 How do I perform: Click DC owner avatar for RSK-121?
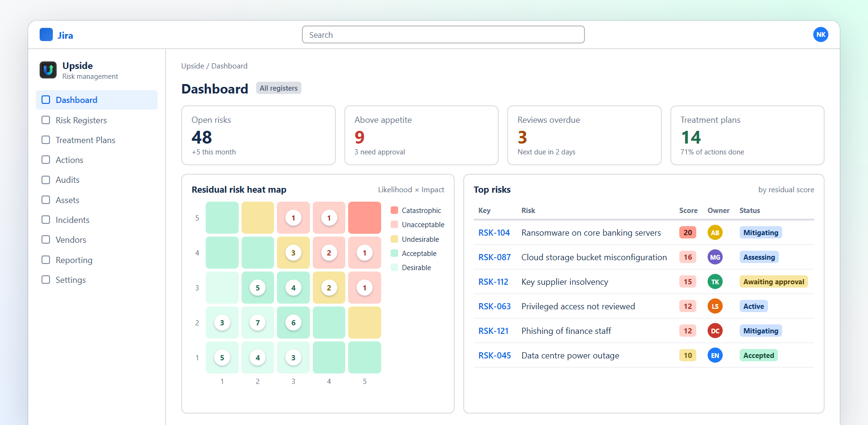pyautogui.click(x=715, y=331)
